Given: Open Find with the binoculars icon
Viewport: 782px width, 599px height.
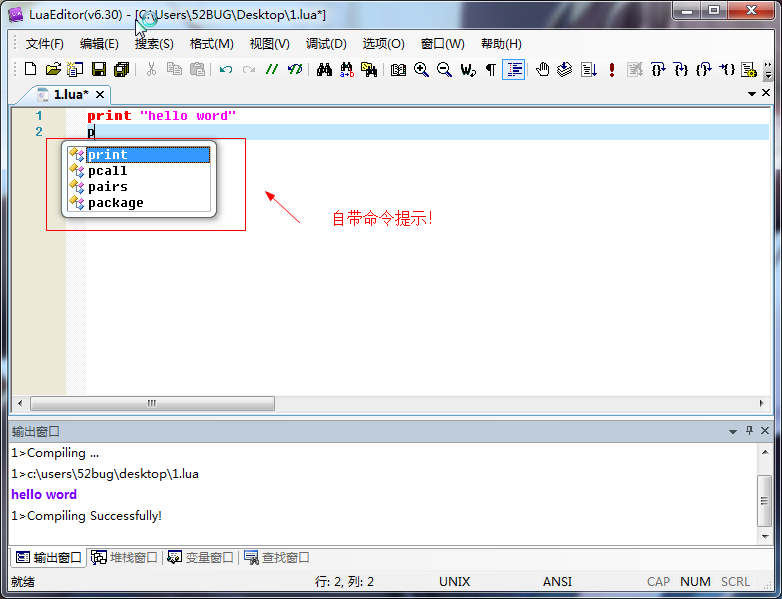Looking at the screenshot, I should coord(324,69).
